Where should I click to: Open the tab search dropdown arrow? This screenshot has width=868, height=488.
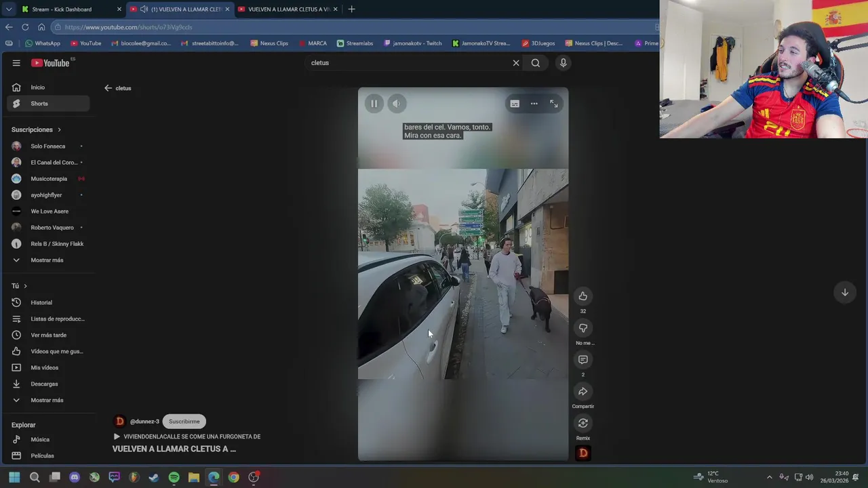pyautogui.click(x=8, y=9)
